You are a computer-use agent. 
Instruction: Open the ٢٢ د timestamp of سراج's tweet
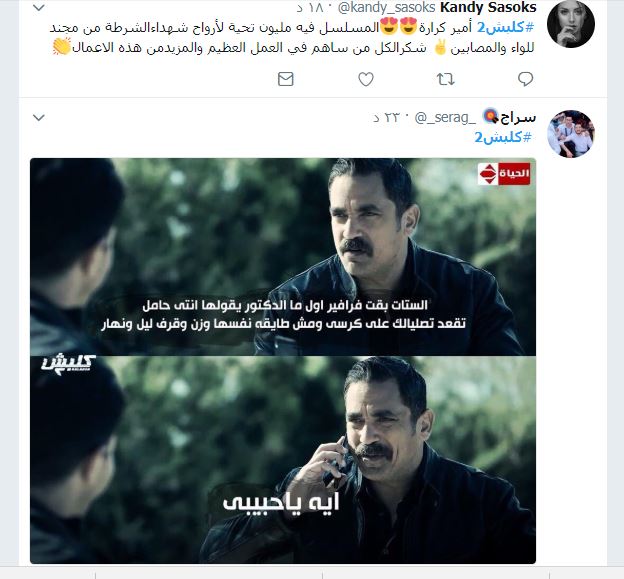[386, 118]
